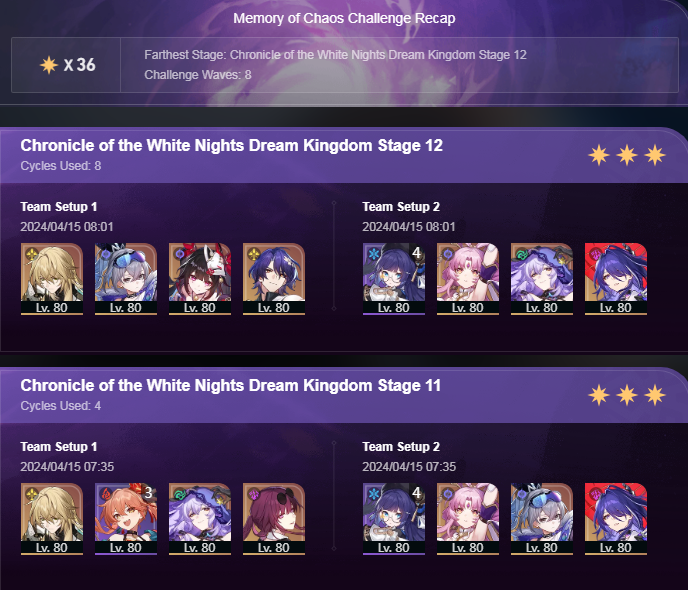Click the Memory of Chaos Challenge Recap title
Viewport: 688px width, 590px height.
pos(344,18)
